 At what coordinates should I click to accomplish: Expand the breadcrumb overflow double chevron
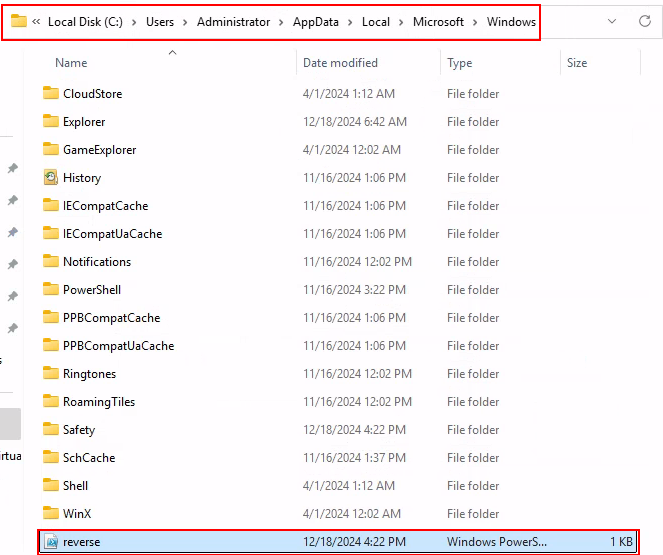click(x=37, y=21)
